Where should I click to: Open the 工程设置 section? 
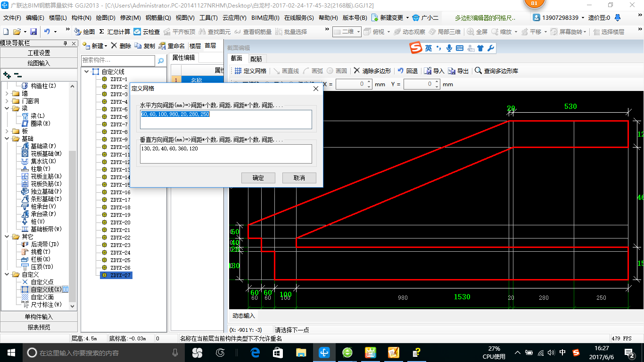[39, 53]
